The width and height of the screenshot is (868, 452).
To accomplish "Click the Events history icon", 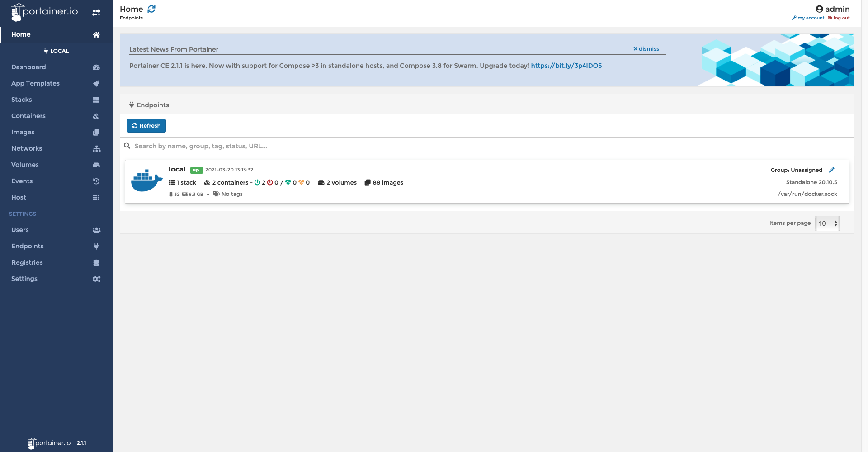I will (x=96, y=181).
